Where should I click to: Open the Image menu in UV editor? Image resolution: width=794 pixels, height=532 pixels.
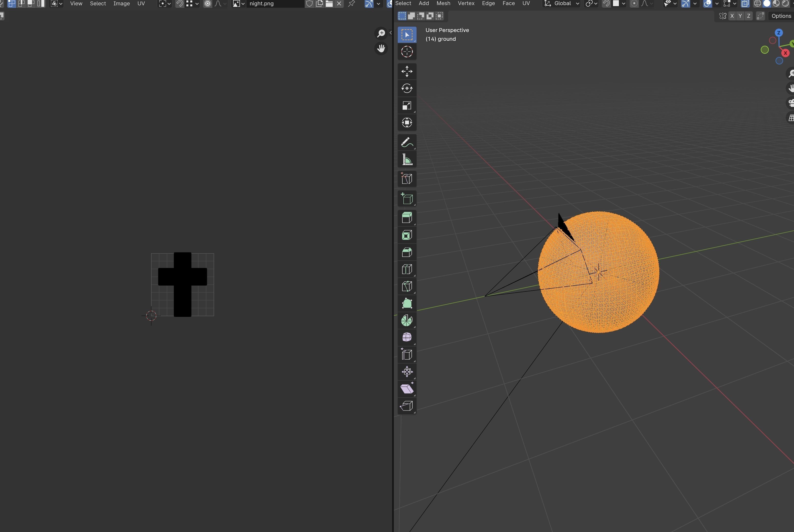[x=121, y=4]
